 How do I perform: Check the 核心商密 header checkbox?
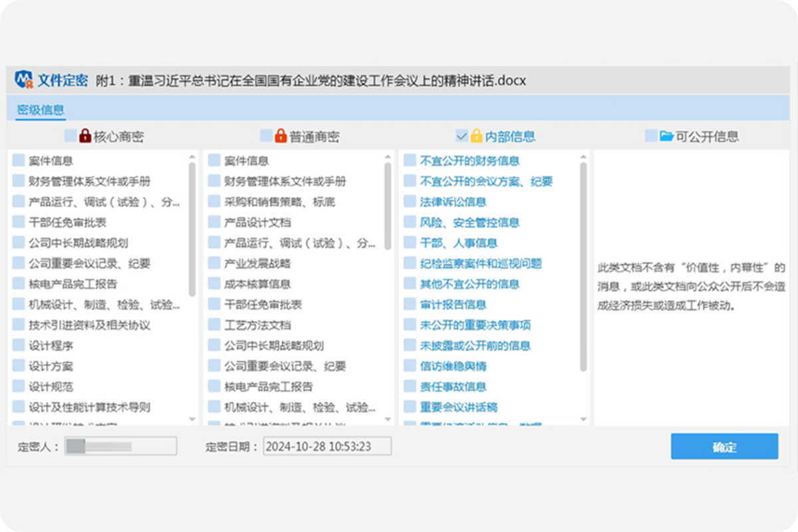click(x=70, y=136)
